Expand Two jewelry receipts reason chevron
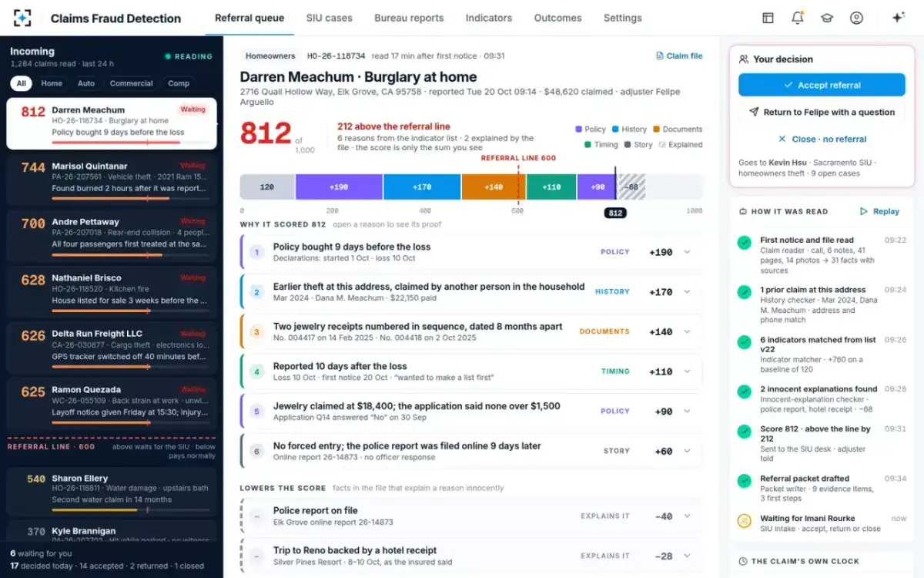Viewport: 924px width, 578px height. 687,331
